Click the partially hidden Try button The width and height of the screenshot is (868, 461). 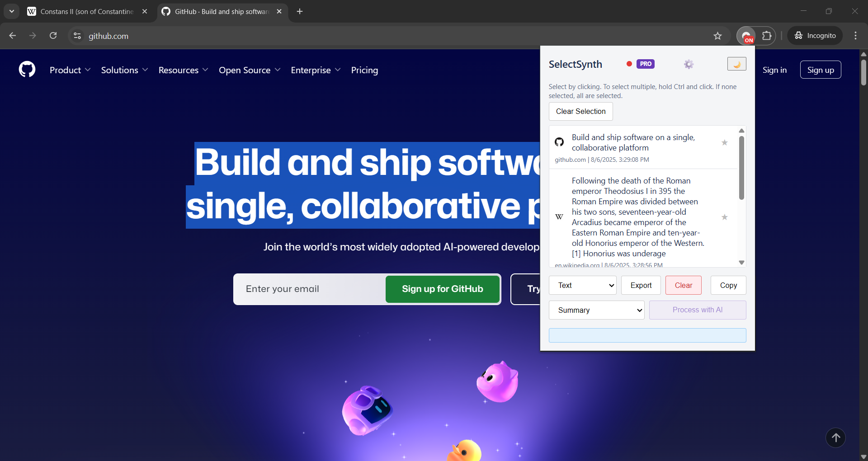point(526,289)
